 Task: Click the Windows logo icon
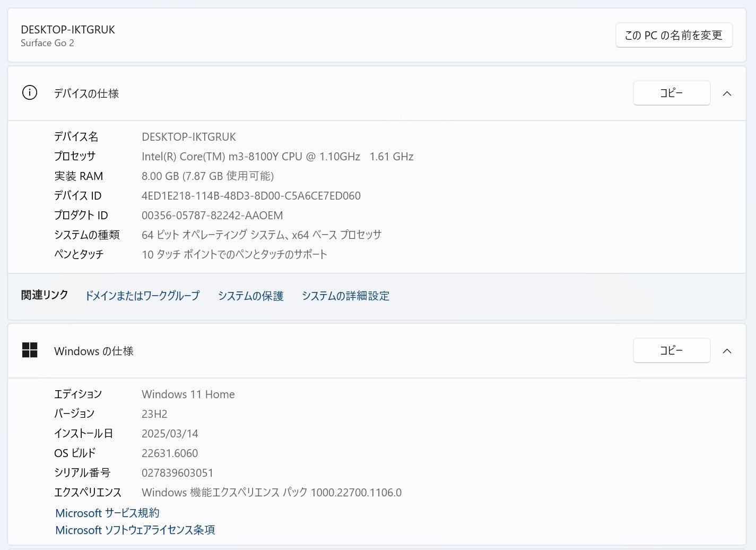30,350
